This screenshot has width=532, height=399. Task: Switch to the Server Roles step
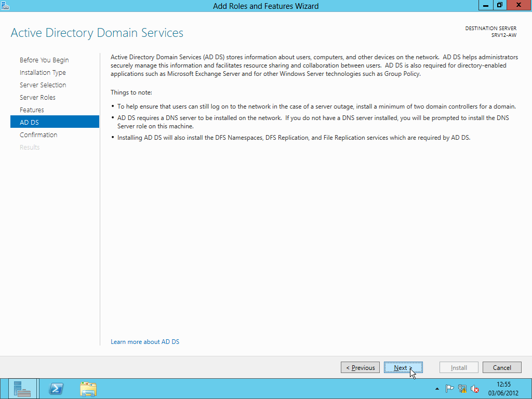[37, 97]
